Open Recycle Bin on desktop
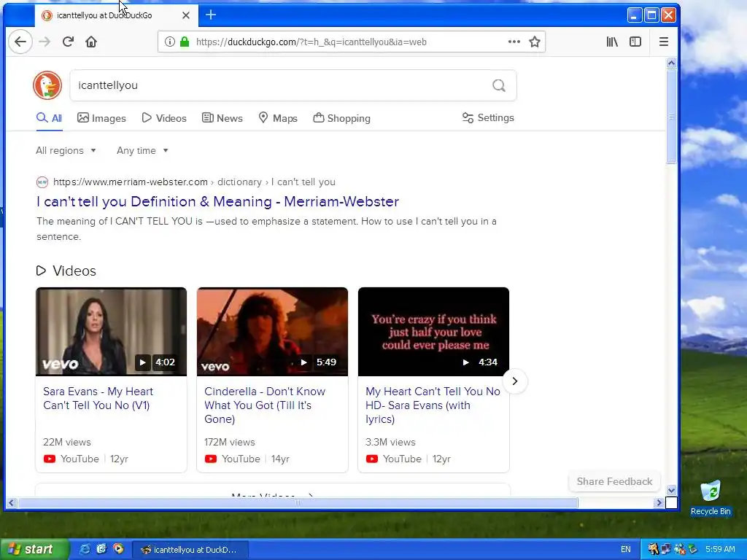 coord(711,497)
